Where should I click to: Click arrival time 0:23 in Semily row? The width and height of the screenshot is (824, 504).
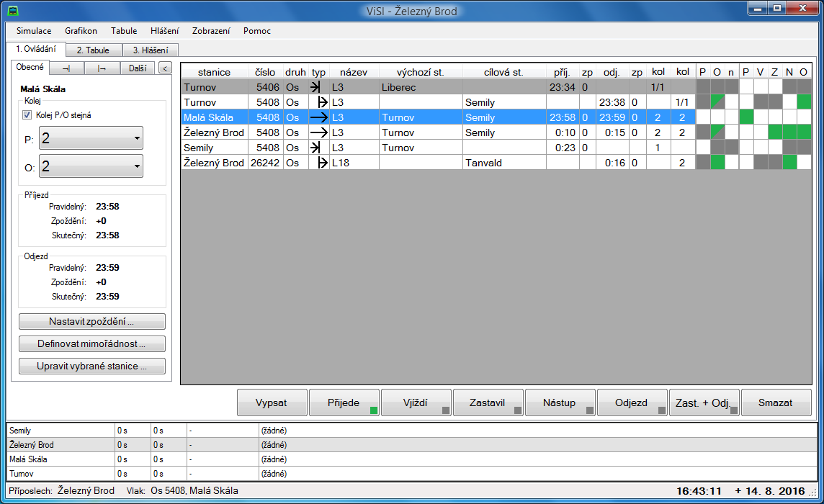[x=563, y=148]
